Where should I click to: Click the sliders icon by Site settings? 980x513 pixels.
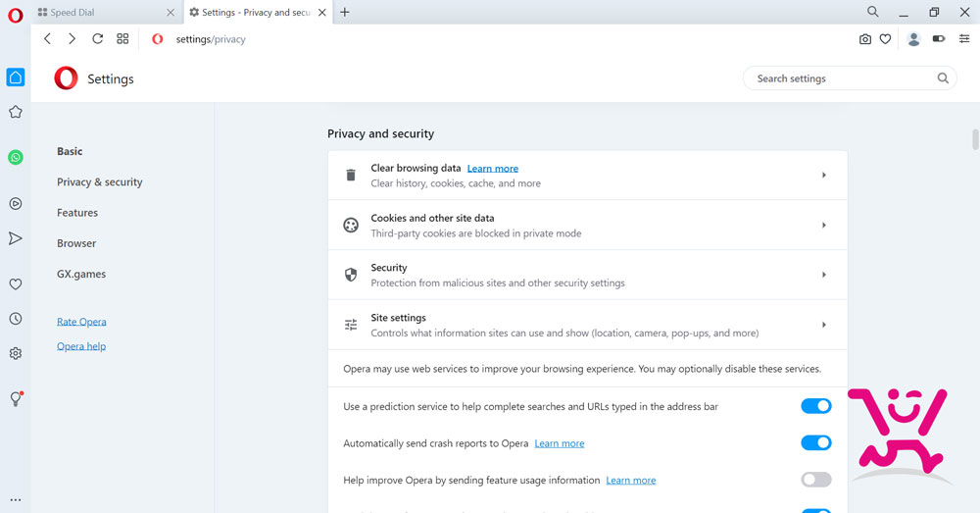pos(351,325)
